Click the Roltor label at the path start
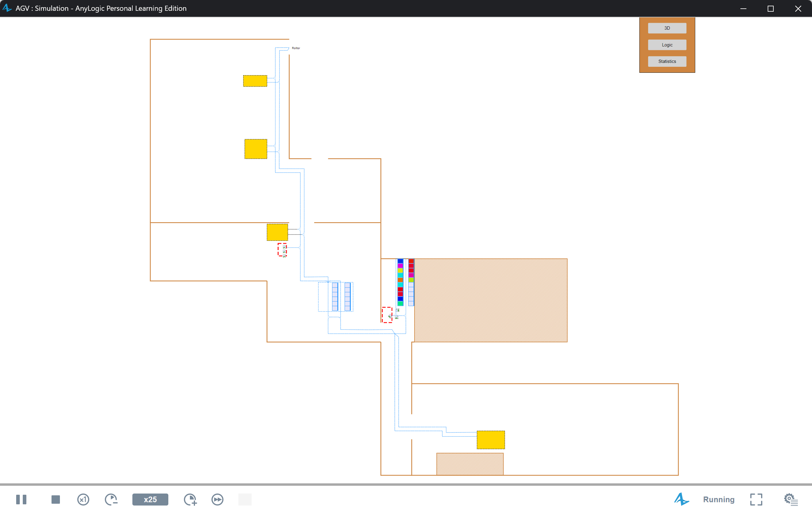Viewport: 812px width, 513px height. 296,48
